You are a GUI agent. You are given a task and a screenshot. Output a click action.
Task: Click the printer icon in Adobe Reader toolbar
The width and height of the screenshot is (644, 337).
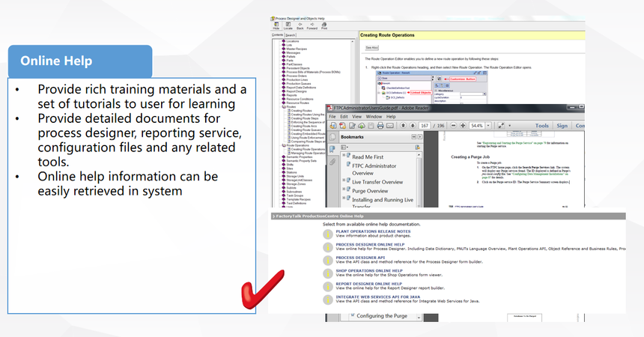[x=380, y=125]
